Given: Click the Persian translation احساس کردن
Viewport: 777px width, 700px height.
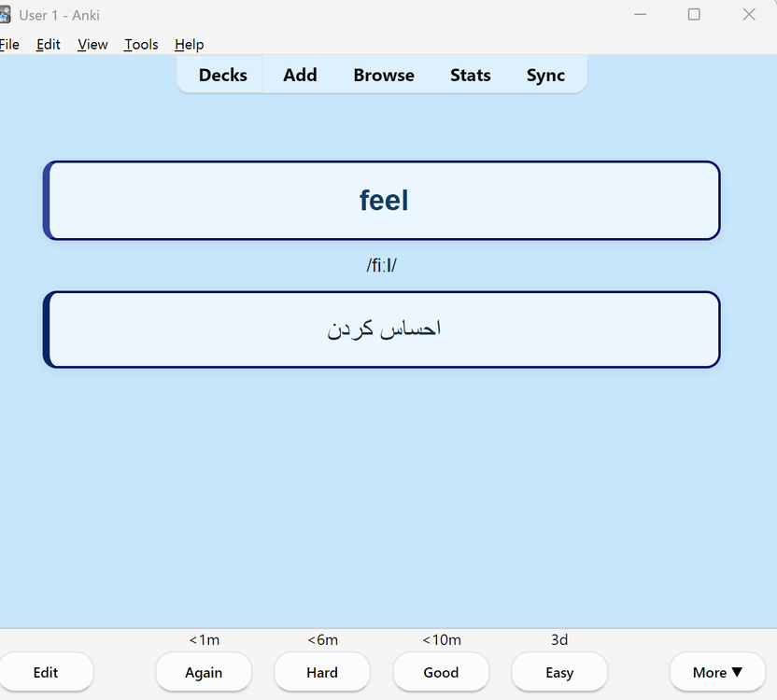Looking at the screenshot, I should (384, 329).
